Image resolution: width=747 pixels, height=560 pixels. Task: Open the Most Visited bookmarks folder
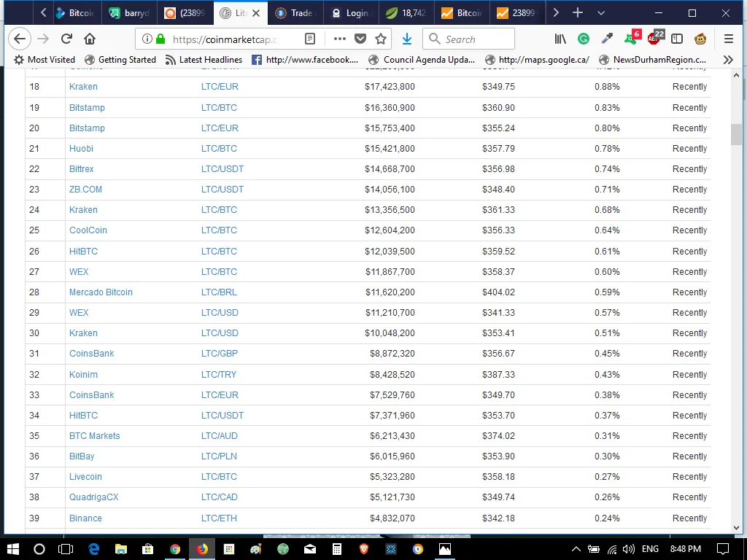(x=44, y=60)
